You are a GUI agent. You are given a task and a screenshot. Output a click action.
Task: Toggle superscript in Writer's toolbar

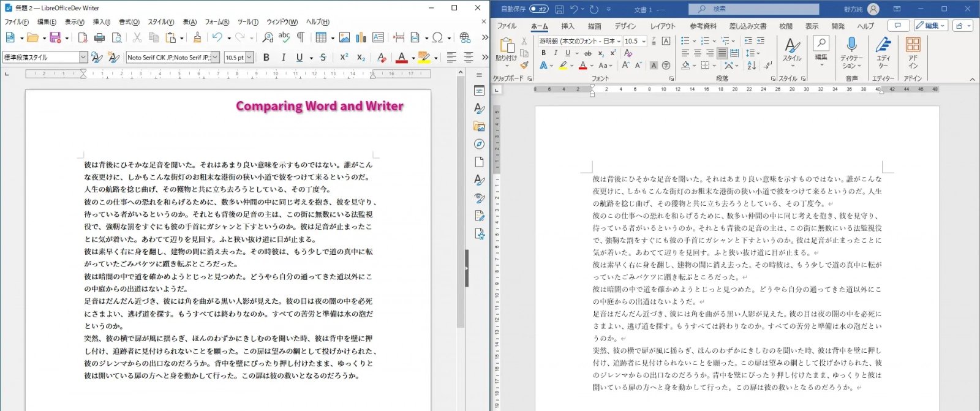pos(344,58)
